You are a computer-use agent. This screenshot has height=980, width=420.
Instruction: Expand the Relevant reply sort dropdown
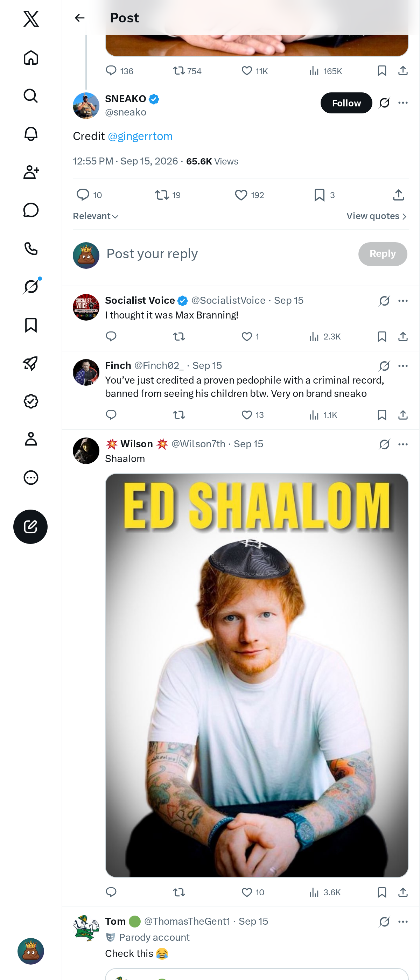point(96,216)
